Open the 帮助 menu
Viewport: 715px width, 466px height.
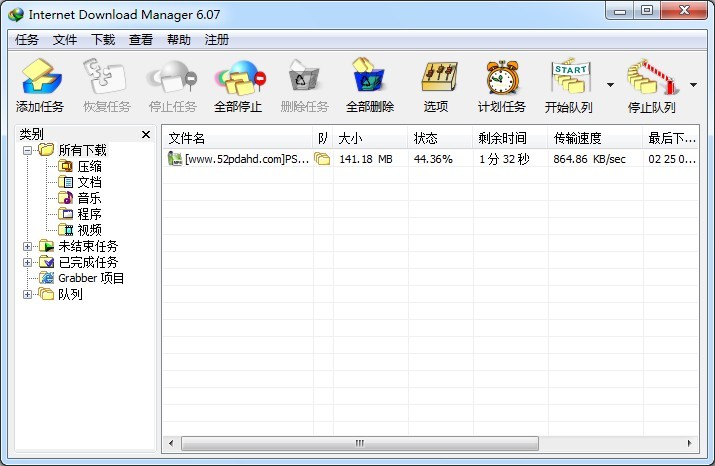tap(179, 40)
